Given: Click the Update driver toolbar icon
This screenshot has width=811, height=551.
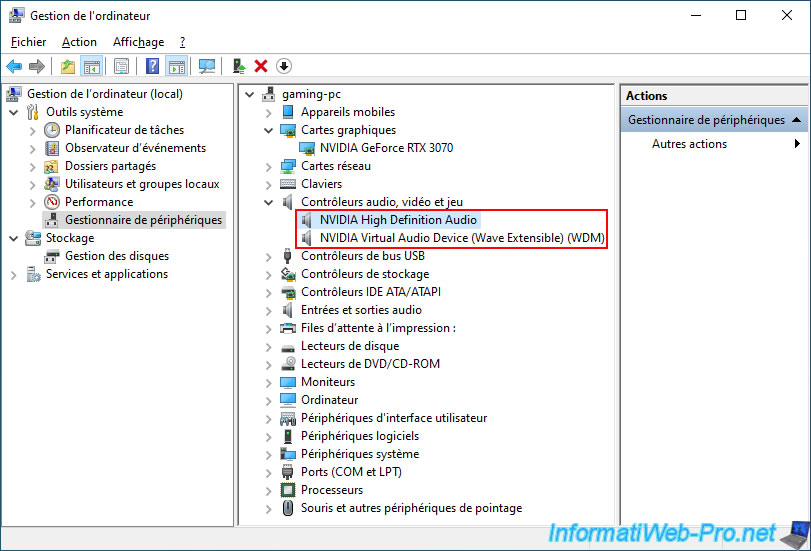Looking at the screenshot, I should pos(238,66).
